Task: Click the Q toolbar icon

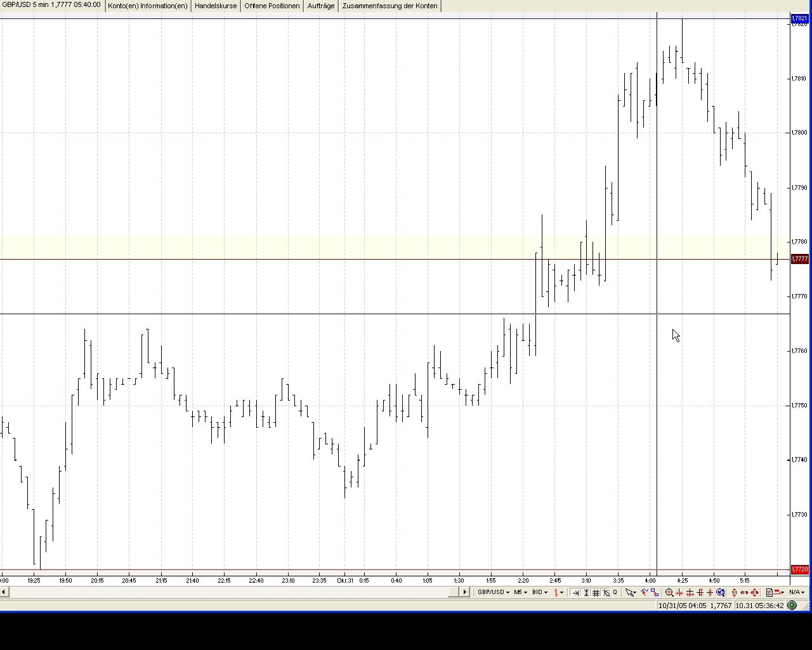Action: [615, 592]
